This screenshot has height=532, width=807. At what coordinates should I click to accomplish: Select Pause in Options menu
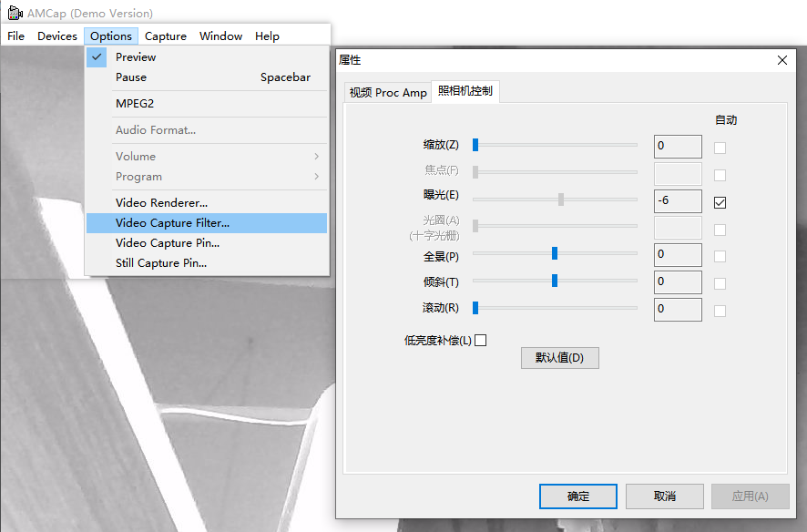[x=207, y=77]
